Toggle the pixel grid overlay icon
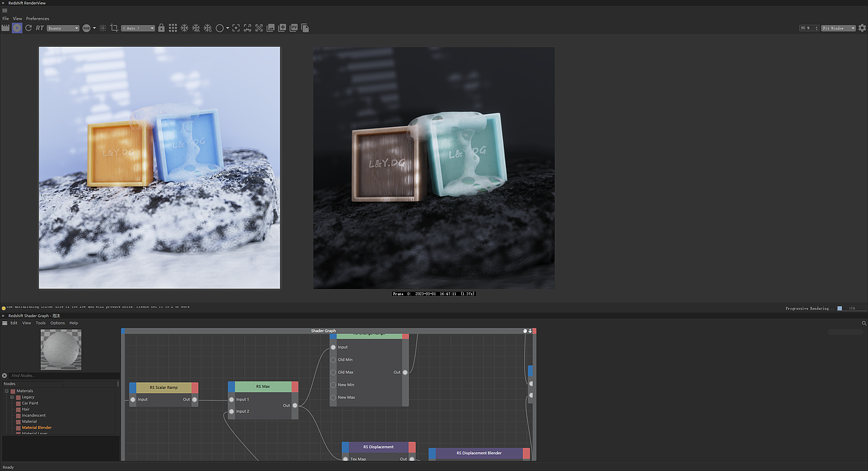The image size is (868, 471). coord(102,28)
